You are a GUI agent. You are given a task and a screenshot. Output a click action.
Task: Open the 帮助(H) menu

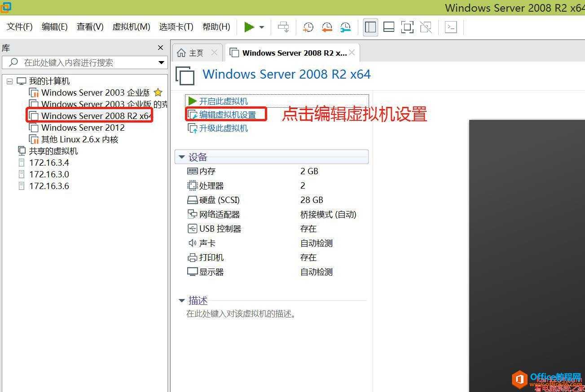[216, 27]
